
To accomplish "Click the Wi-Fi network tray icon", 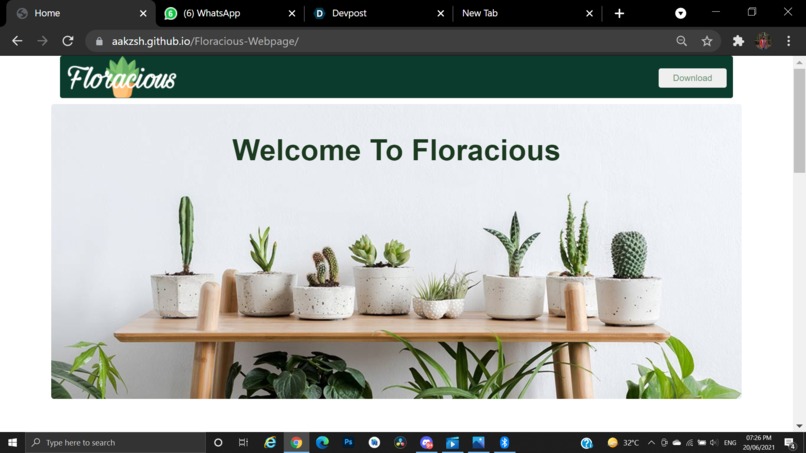I will [x=689, y=443].
